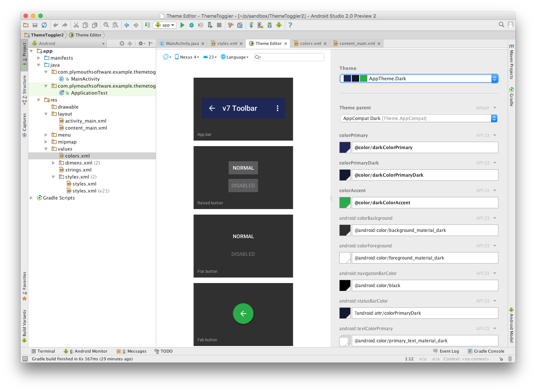Click the Copy icon in the toolbar
The height and width of the screenshot is (392, 536).
85,25
